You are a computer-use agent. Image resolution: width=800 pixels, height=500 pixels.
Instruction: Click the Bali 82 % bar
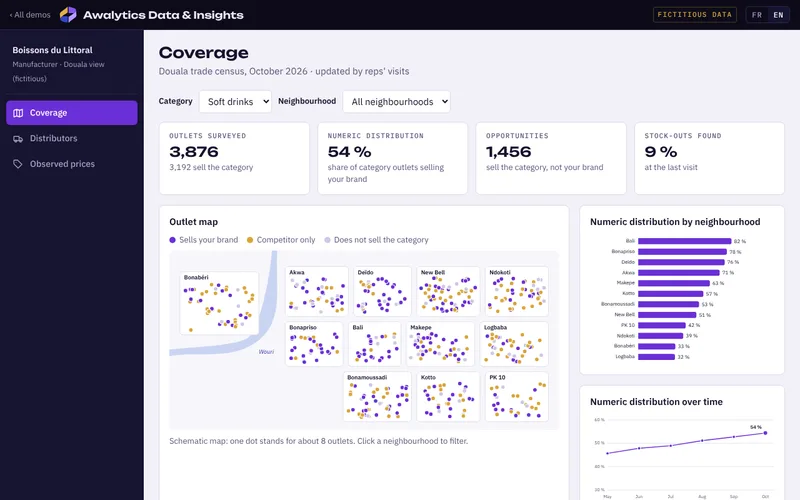tap(684, 241)
